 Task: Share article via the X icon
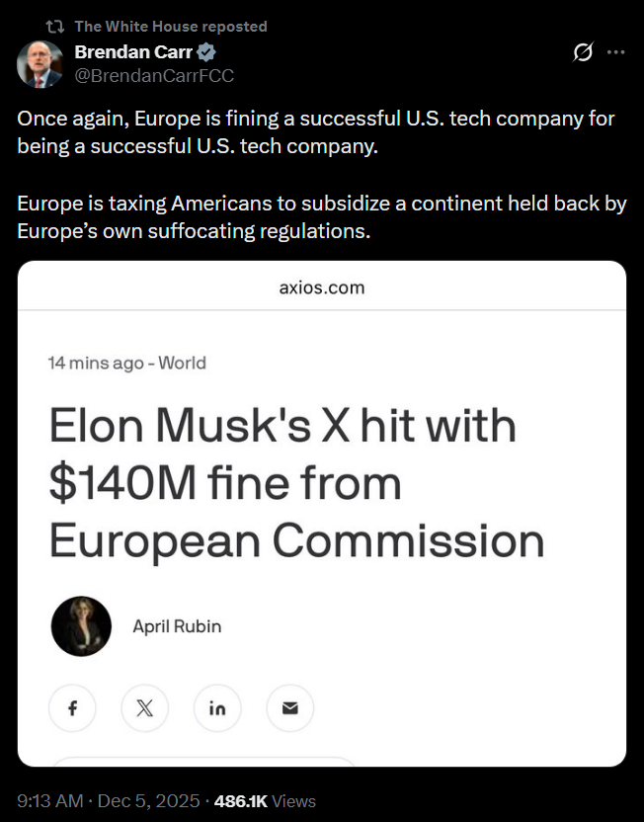[x=144, y=708]
